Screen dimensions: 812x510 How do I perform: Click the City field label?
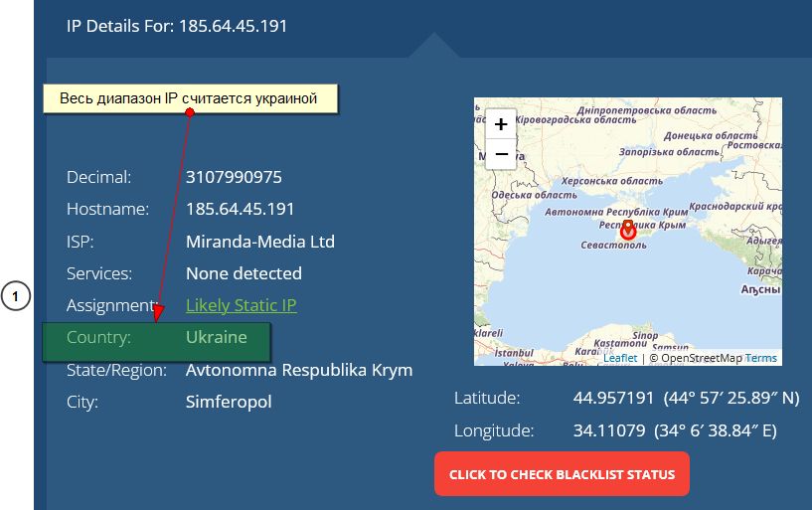coord(81,402)
